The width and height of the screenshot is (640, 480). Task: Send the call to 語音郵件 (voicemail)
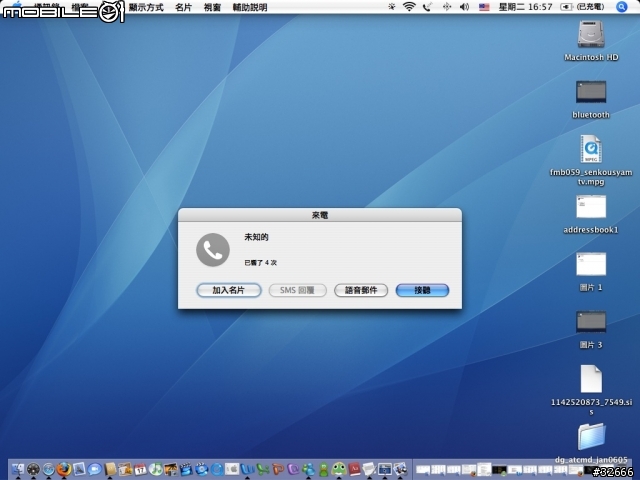pyautogui.click(x=361, y=290)
